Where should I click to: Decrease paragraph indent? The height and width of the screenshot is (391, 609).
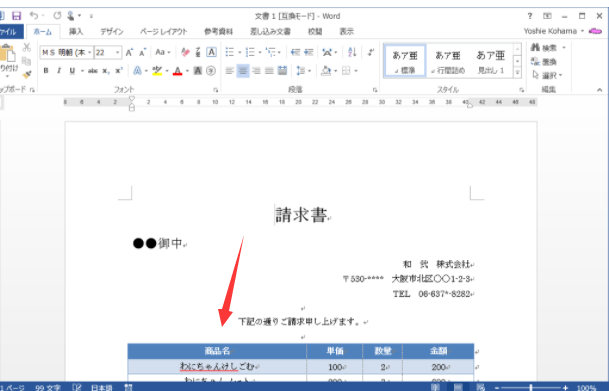[295, 52]
